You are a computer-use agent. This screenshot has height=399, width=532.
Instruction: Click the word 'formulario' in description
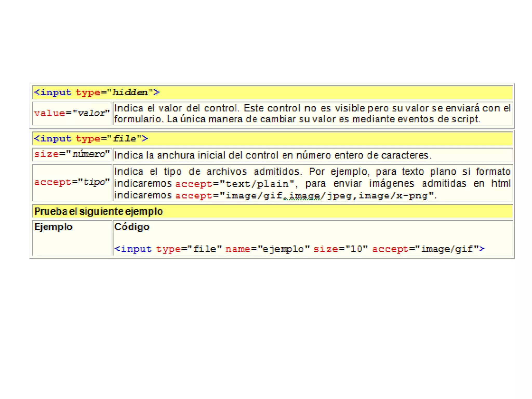coord(138,119)
